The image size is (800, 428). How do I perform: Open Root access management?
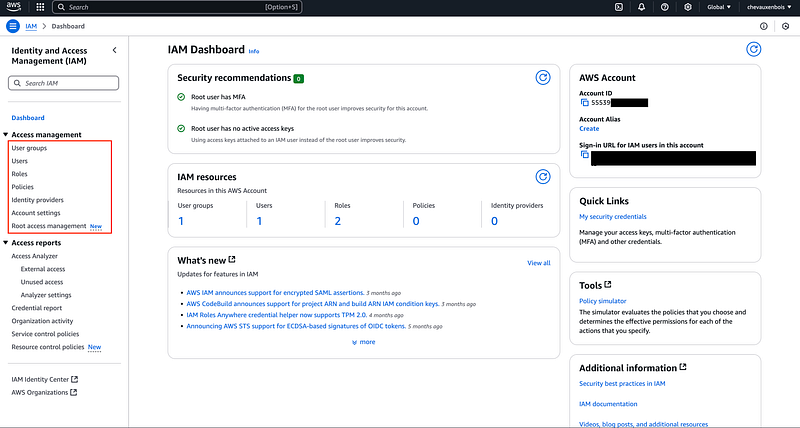49,226
